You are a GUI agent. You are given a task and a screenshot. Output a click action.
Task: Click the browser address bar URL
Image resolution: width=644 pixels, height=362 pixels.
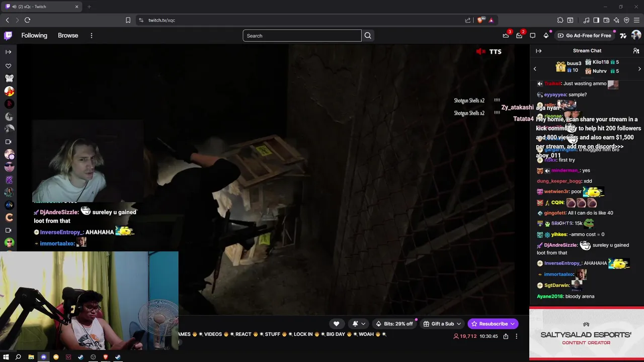pos(162,20)
